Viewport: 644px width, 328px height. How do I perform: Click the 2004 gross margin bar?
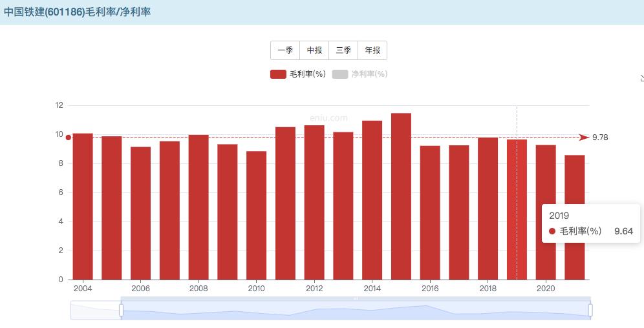click(83, 207)
